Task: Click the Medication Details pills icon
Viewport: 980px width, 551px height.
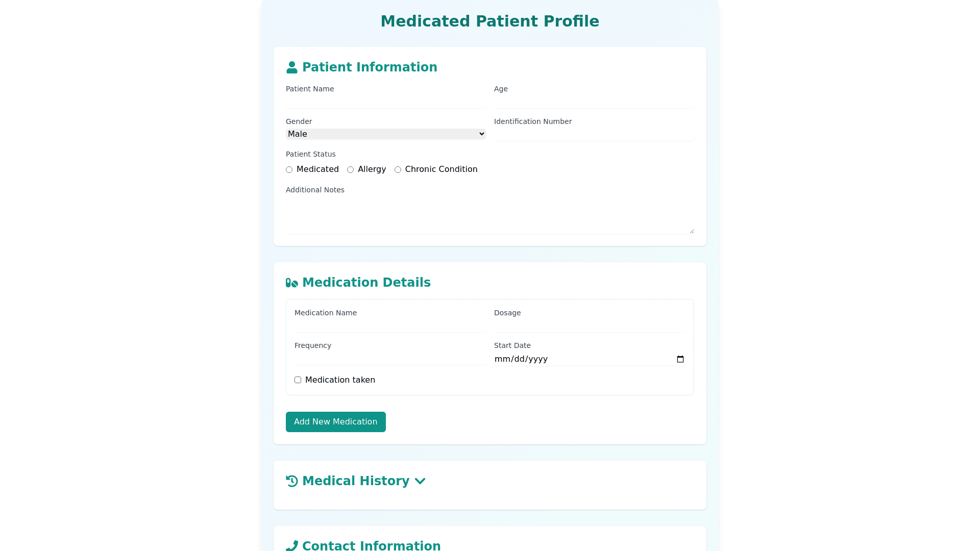Action: (x=292, y=283)
